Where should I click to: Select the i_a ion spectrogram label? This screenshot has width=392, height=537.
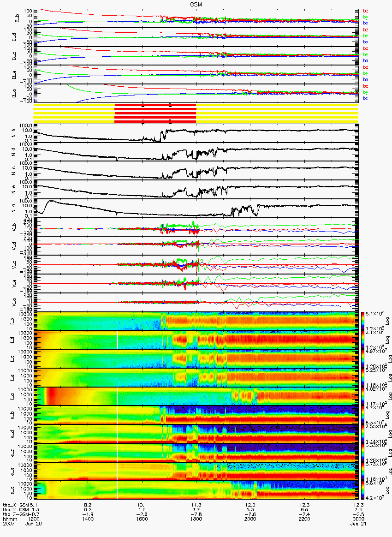12,397
